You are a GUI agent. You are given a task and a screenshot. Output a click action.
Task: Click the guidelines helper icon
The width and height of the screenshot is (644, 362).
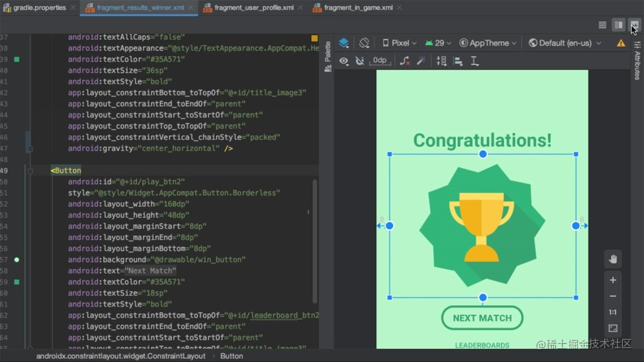[x=474, y=60]
